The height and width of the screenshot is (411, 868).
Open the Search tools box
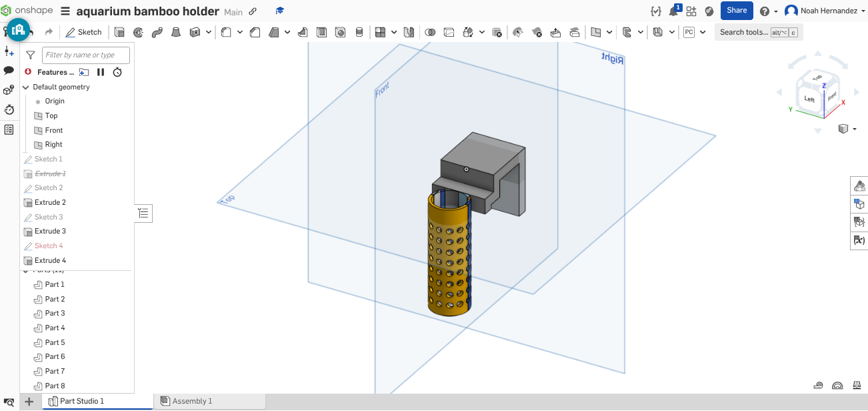[759, 32]
